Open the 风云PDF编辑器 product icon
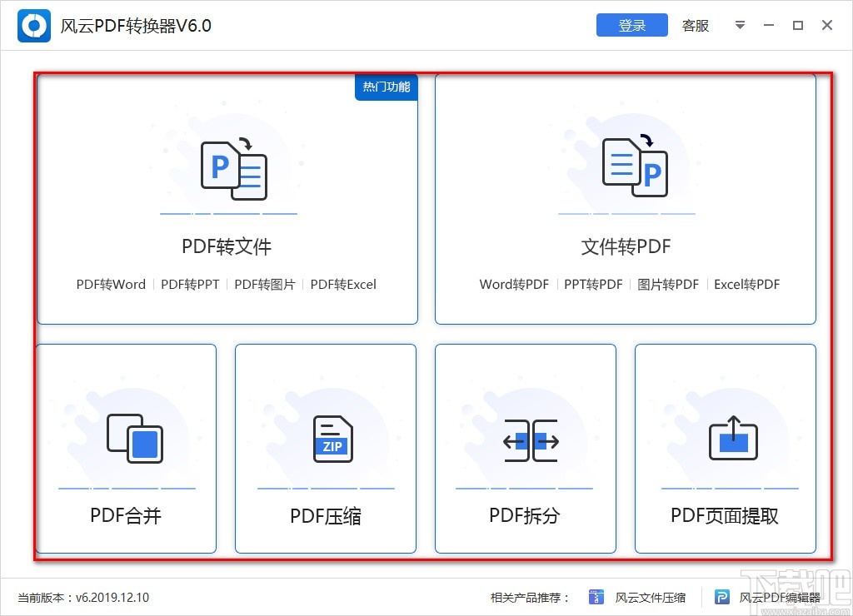The width and height of the screenshot is (853, 616). point(721,597)
